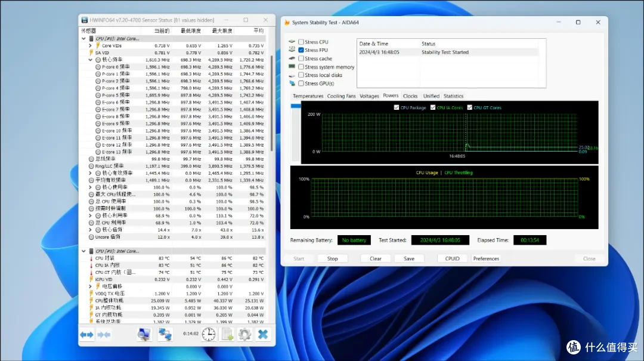The height and width of the screenshot is (361, 644).
Task: Click the 传感器 column header
Action: [x=88, y=31]
